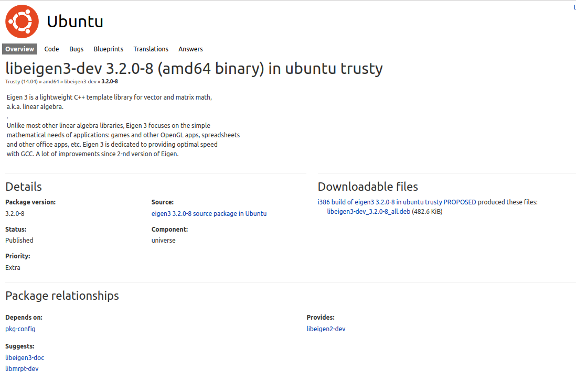
Task: Click 'and other office apps, etc.' line
Action: click(112, 145)
